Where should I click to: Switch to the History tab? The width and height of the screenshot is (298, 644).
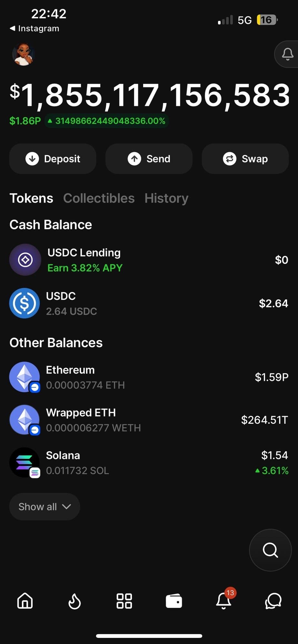[x=166, y=198]
